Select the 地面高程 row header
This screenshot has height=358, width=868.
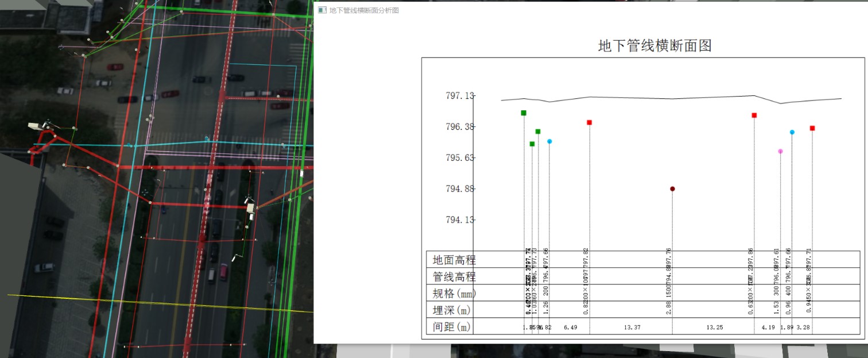454,260
